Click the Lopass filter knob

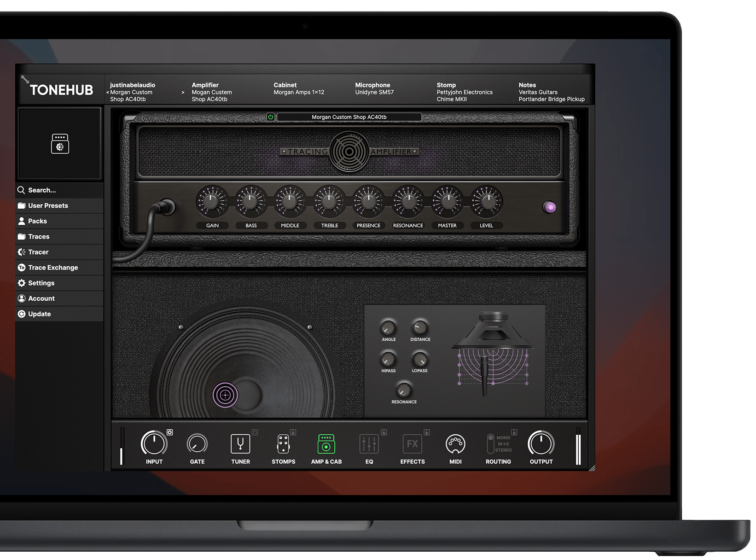pyautogui.click(x=419, y=359)
